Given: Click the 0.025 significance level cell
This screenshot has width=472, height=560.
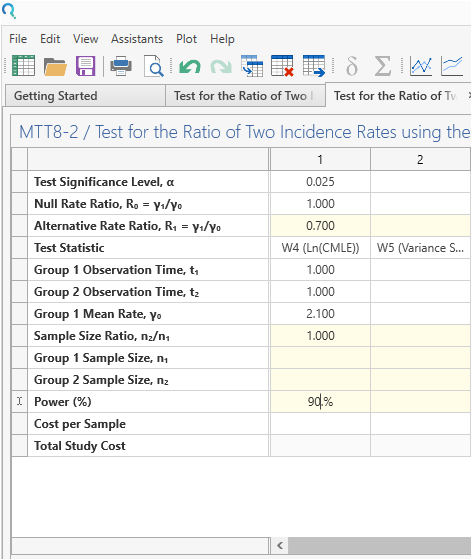Looking at the screenshot, I should [320, 182].
